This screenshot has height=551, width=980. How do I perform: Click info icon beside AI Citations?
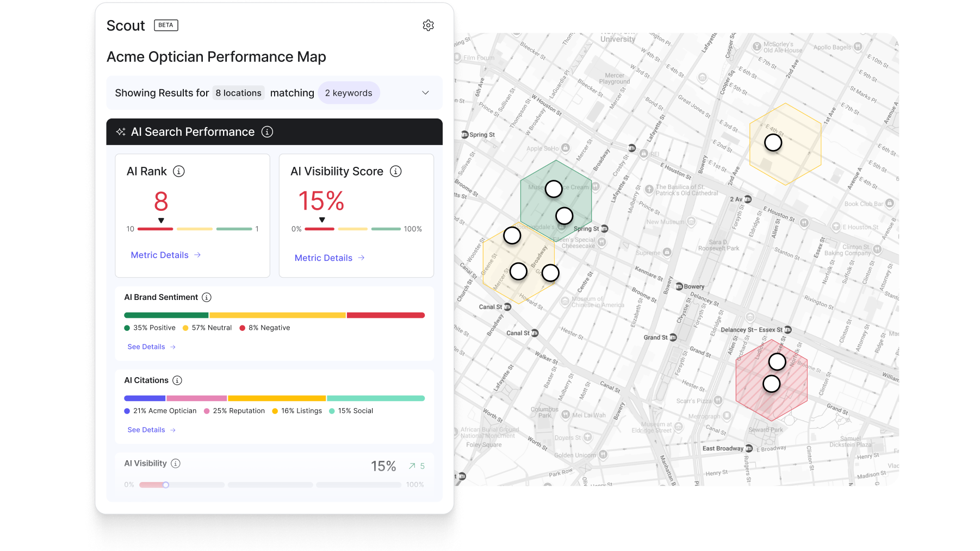(x=177, y=380)
